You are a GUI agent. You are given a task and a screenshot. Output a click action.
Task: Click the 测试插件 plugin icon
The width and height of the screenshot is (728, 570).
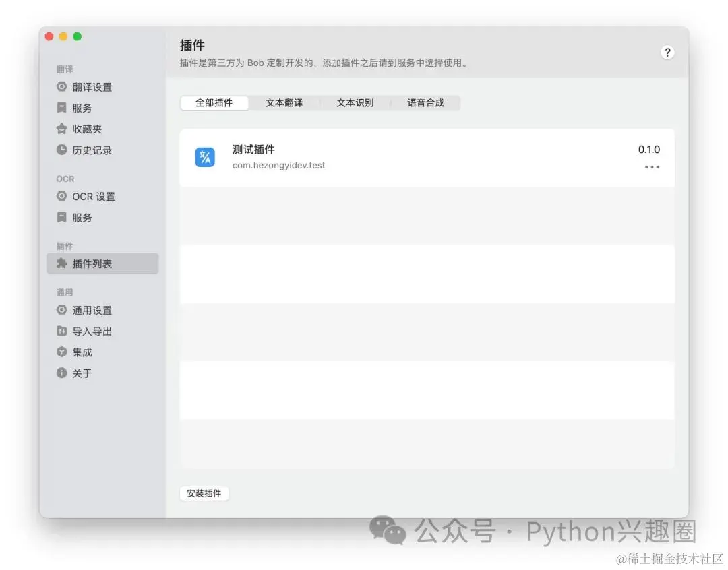tap(205, 157)
